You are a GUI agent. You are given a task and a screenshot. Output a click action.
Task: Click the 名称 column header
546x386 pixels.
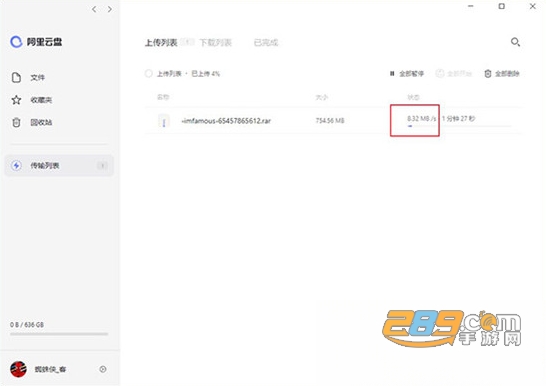[x=163, y=97]
